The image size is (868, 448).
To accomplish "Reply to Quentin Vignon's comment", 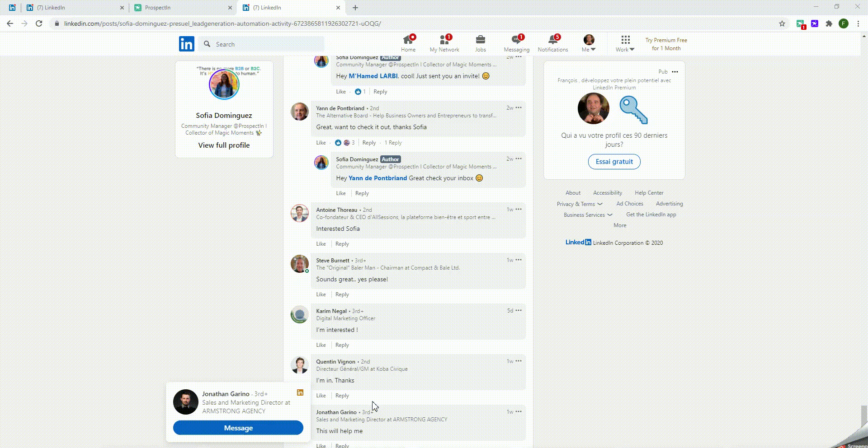I will point(342,396).
